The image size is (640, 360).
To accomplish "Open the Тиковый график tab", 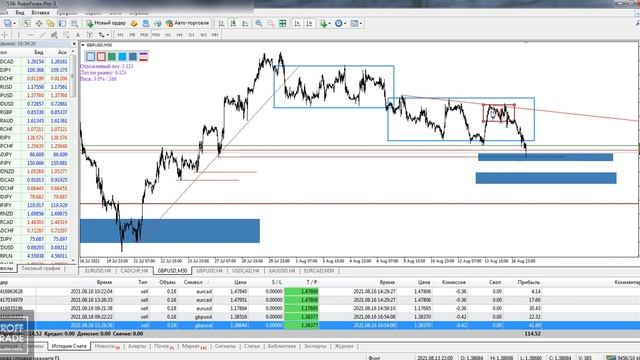I will click(41, 269).
